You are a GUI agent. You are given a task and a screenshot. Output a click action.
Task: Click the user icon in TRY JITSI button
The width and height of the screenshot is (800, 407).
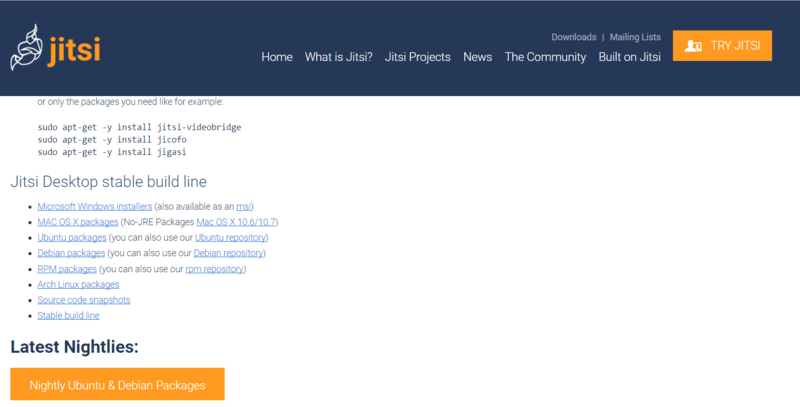(x=693, y=46)
